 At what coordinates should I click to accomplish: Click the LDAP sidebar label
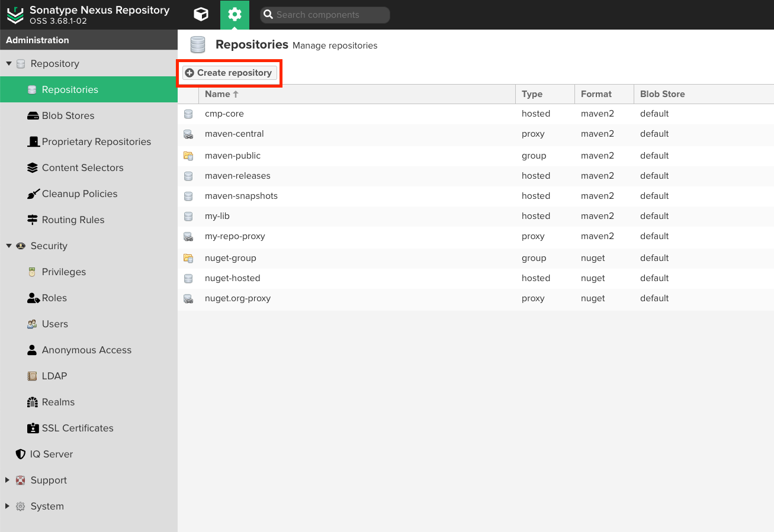tap(54, 376)
